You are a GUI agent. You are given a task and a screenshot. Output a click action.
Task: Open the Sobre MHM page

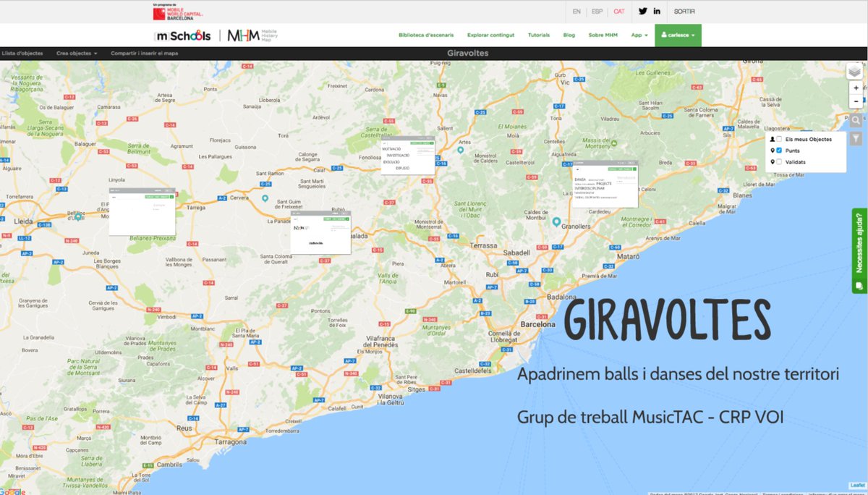[603, 35]
